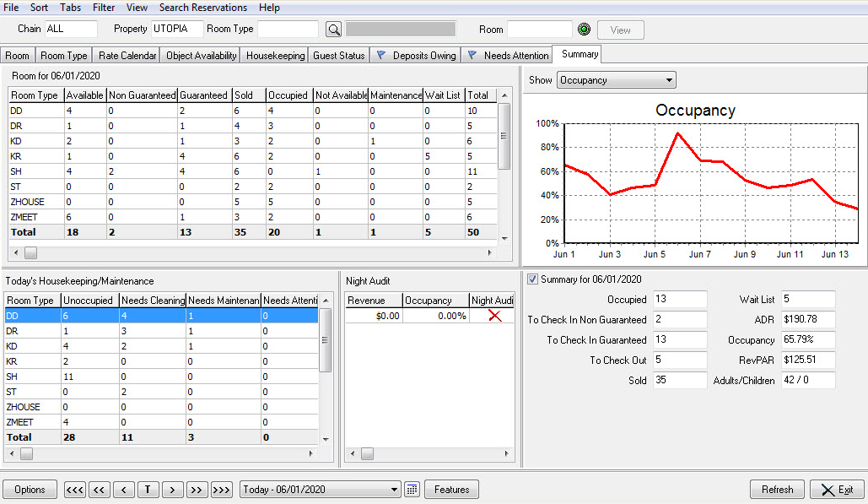Switch to the Rate Calendar tab
This screenshot has height=504, width=868.
(127, 56)
